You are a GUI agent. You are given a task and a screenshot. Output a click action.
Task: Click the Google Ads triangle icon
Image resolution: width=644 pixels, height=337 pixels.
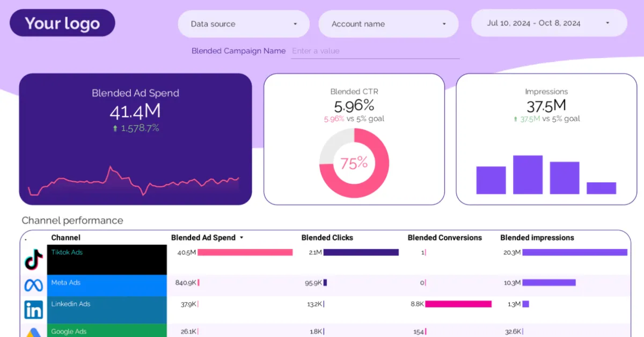[33, 332]
